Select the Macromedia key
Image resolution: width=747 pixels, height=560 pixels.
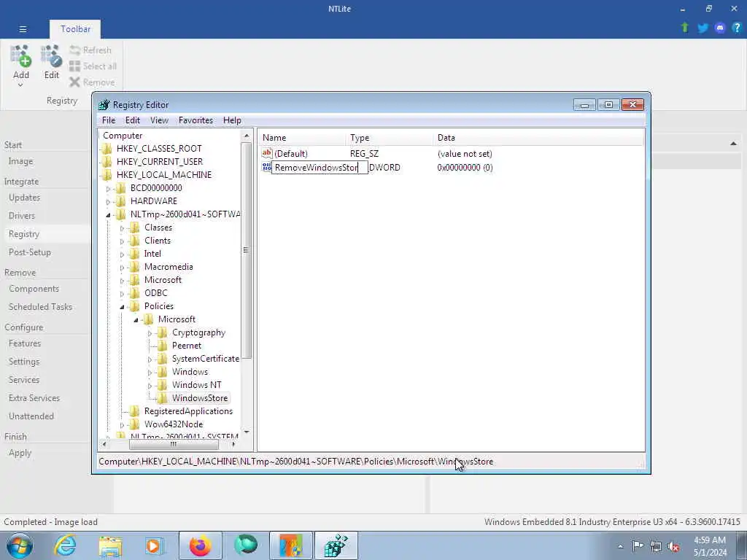pyautogui.click(x=169, y=267)
